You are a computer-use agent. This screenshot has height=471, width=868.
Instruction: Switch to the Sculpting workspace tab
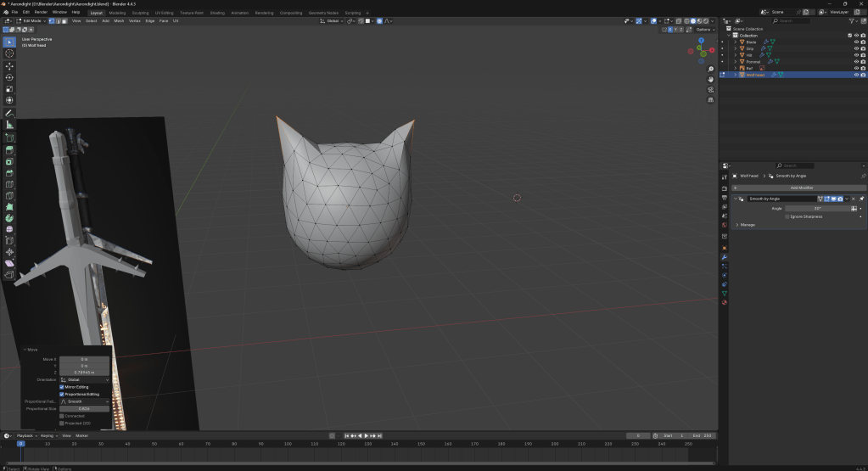[x=140, y=13]
